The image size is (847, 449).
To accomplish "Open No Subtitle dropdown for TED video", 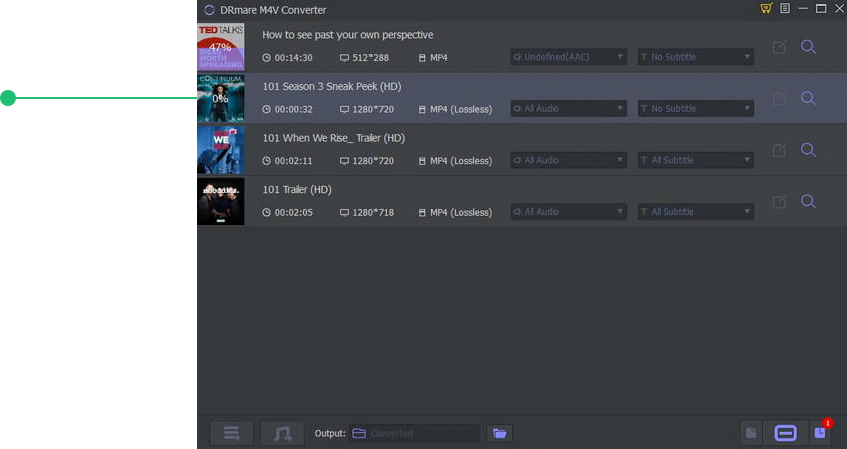I will 696,57.
